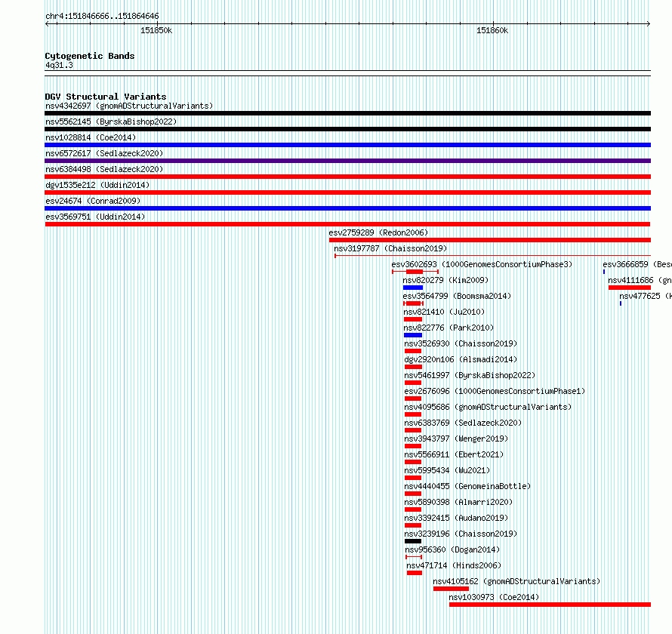
Task: Click red bar under nsv4105162
Action: point(451,589)
